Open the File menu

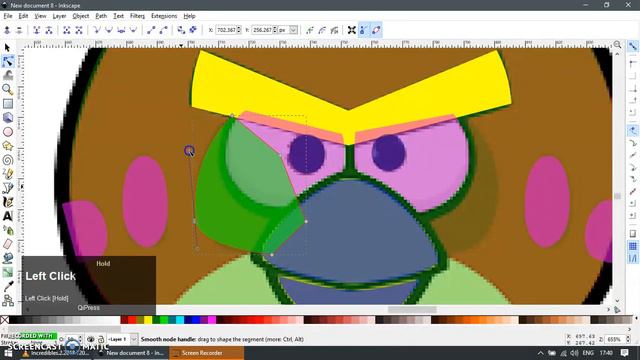click(x=8, y=16)
